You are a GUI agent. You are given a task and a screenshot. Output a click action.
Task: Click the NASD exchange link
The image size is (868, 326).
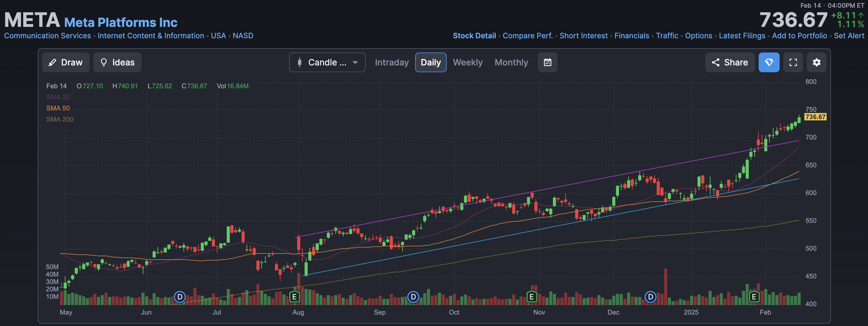pos(243,36)
